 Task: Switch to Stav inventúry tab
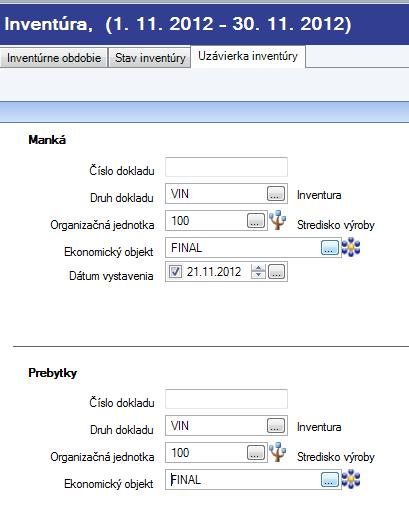click(x=150, y=58)
